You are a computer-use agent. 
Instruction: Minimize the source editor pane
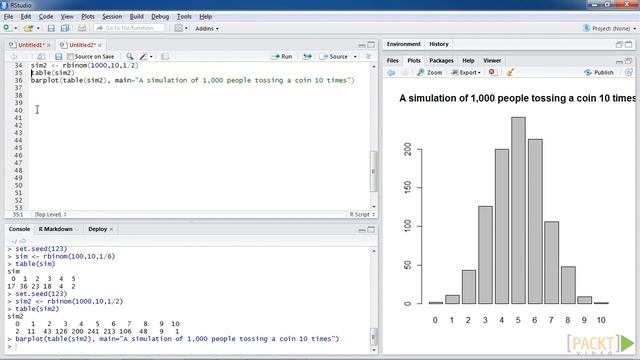pos(362,45)
